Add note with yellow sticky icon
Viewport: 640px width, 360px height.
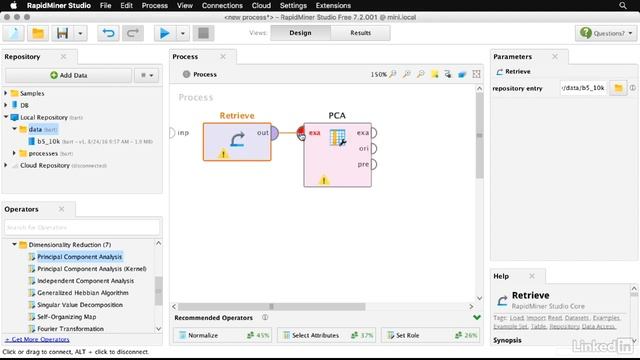[x=435, y=74]
